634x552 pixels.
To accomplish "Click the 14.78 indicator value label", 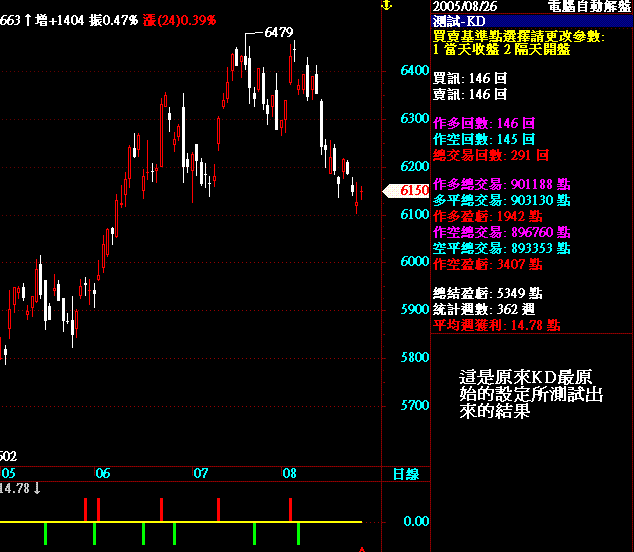I will point(15,489).
